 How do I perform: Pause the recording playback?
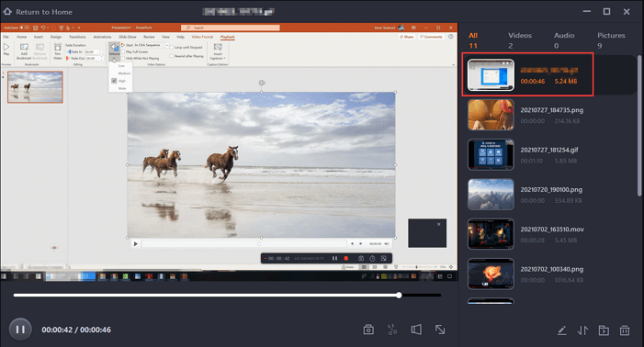20,330
